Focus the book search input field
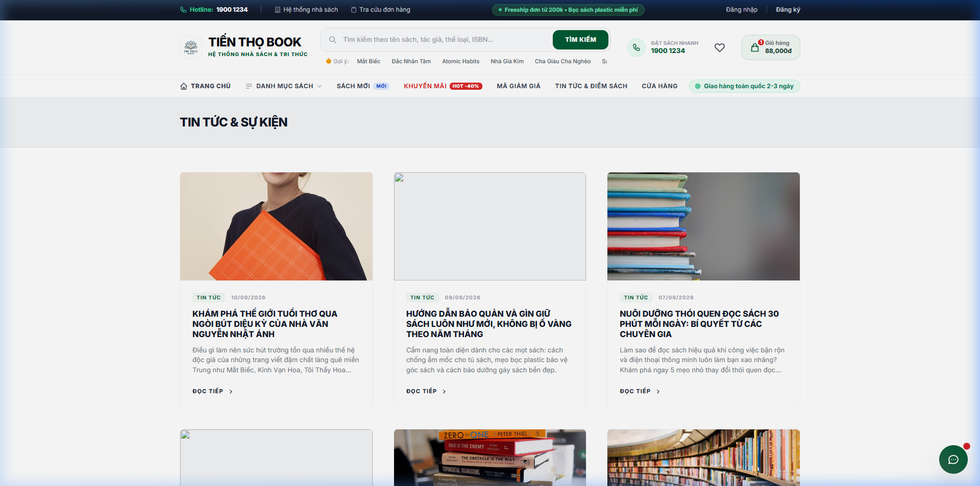Screen dimensions: 980x486 coord(444,40)
